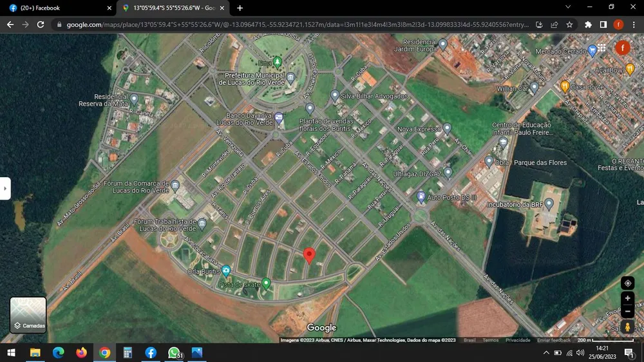Bookmark this page with star
The height and width of the screenshot is (362, 644).
(569, 24)
